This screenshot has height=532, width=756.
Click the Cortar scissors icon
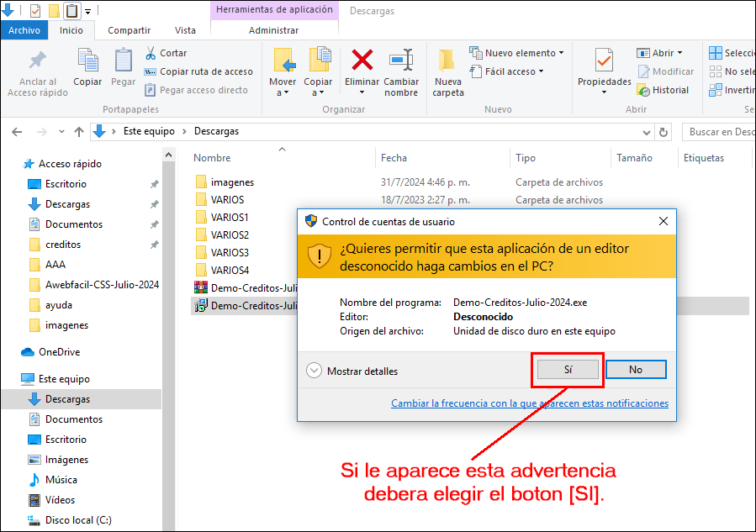click(x=151, y=53)
